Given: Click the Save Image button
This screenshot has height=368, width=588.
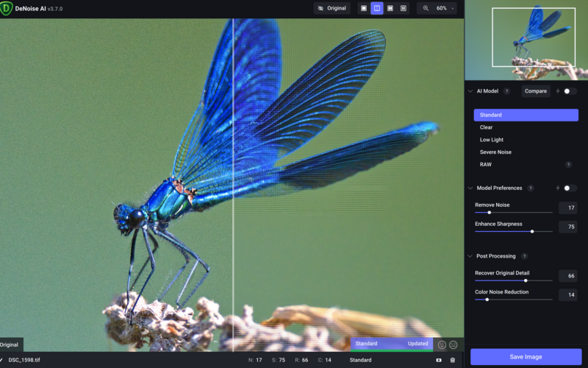Looking at the screenshot, I should [x=526, y=357].
